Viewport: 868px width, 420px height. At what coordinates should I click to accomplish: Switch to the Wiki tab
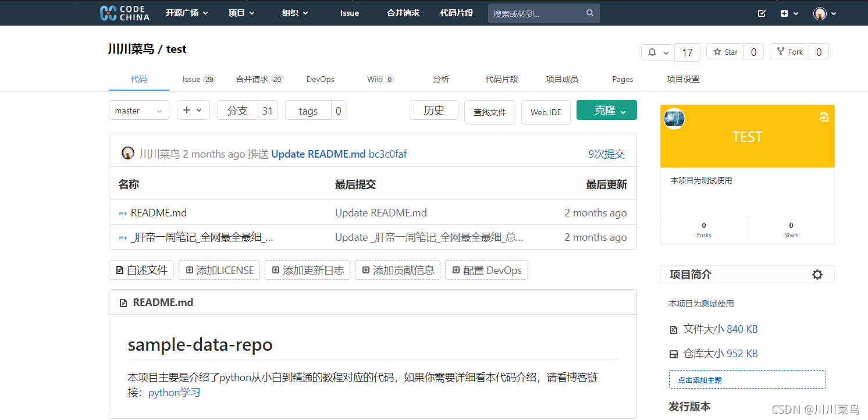coord(380,79)
